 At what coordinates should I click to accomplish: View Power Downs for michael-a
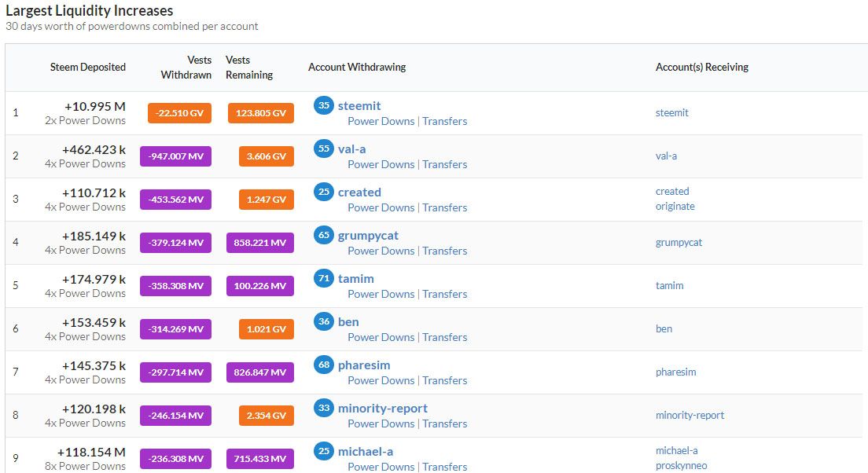(x=381, y=467)
